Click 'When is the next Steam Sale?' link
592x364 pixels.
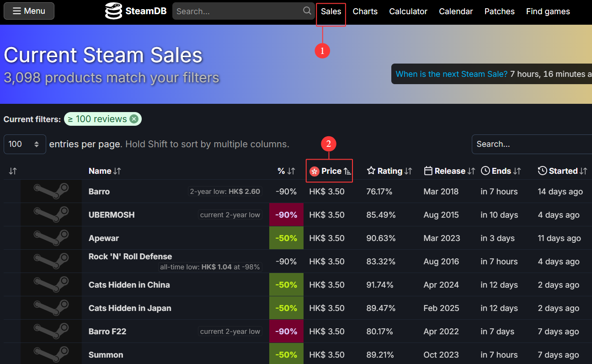point(451,74)
